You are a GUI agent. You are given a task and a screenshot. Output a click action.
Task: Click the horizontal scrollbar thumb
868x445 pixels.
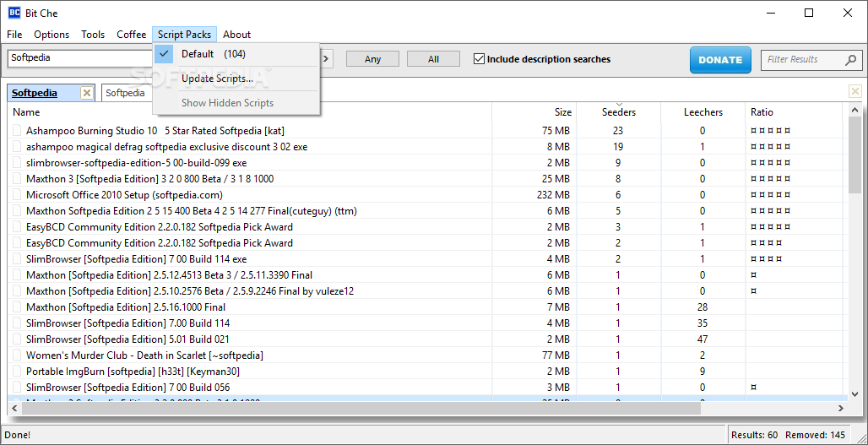point(361,409)
